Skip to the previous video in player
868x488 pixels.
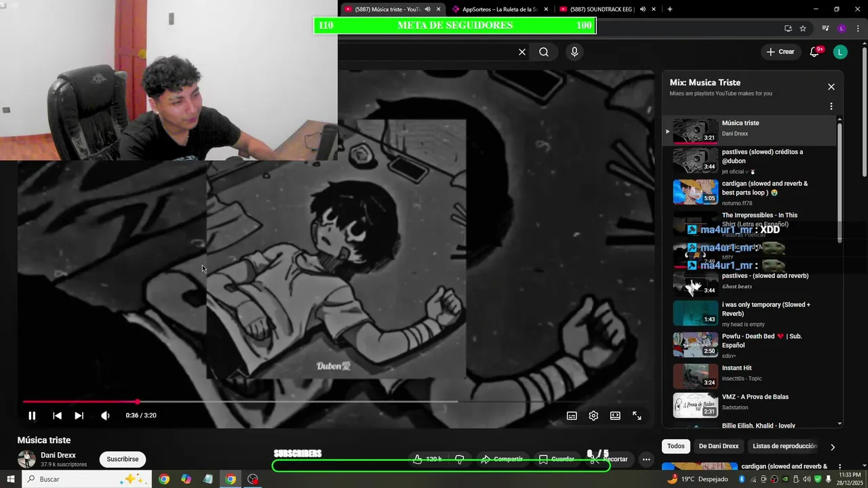(x=57, y=415)
